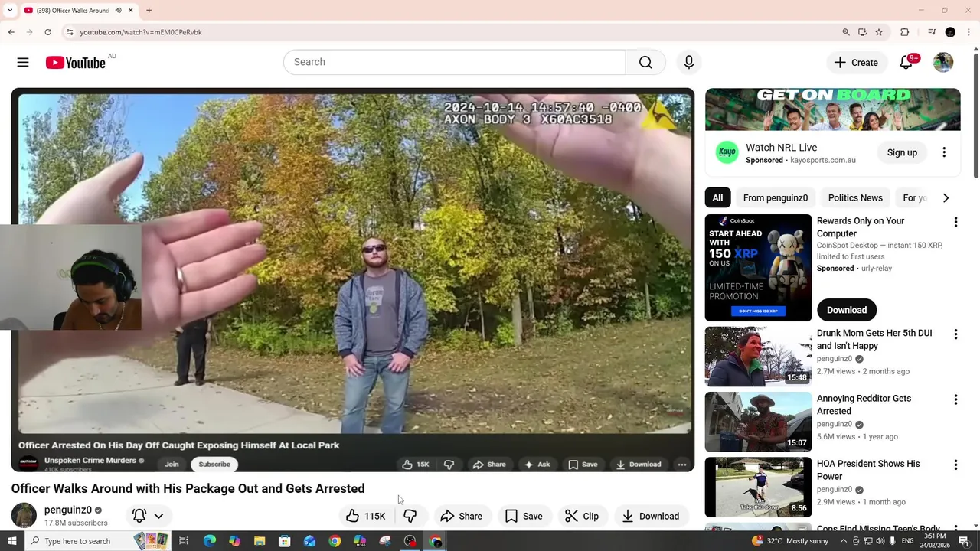Screen dimensions: 980x551
Task: Open the penguinz0 channel name link
Action: point(68,510)
